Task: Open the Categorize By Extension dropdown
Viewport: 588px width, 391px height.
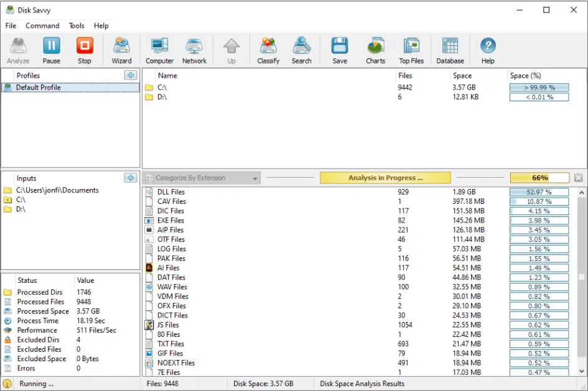Action: [x=202, y=178]
